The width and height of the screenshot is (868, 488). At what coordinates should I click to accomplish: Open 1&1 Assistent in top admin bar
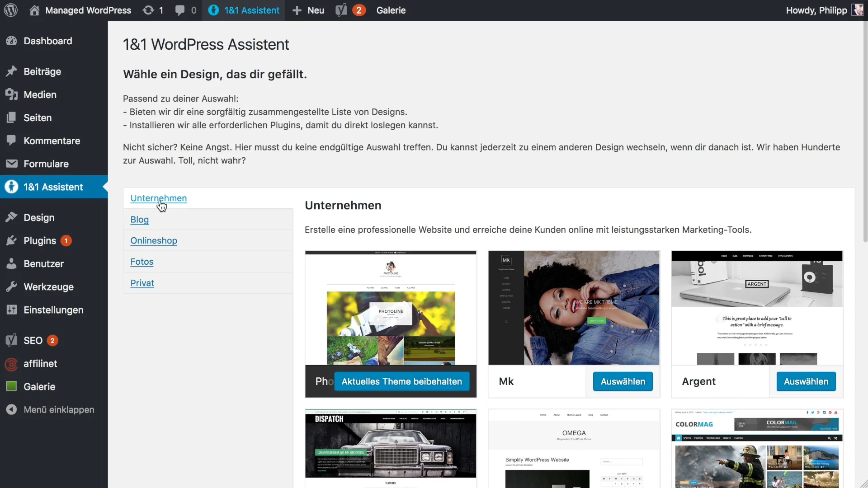click(x=252, y=10)
